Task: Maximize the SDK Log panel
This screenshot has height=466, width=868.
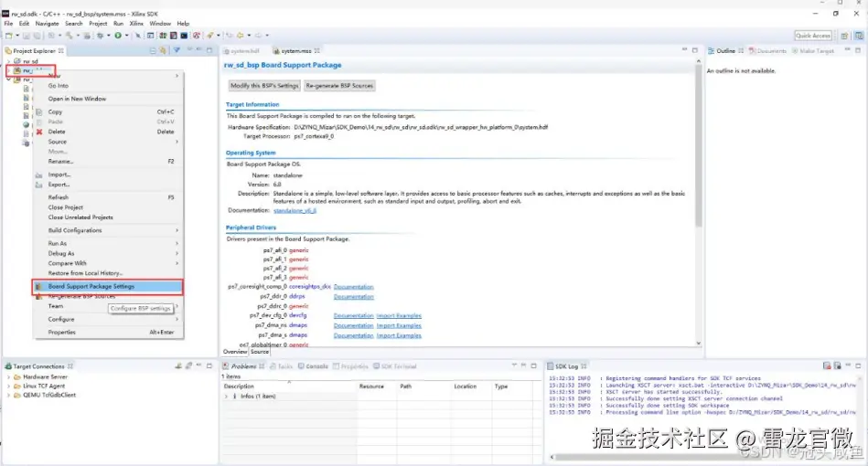Action: point(858,365)
